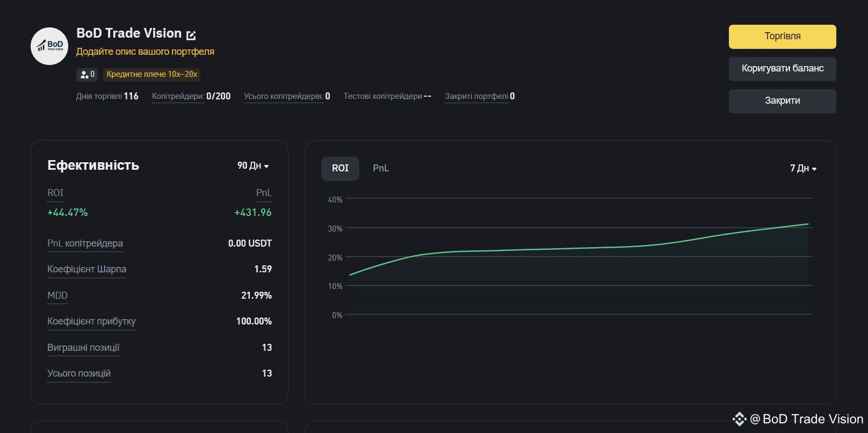868x433 pixels.
Task: Click the edit icon next to BoD Trade Vision
Action: [x=191, y=35]
